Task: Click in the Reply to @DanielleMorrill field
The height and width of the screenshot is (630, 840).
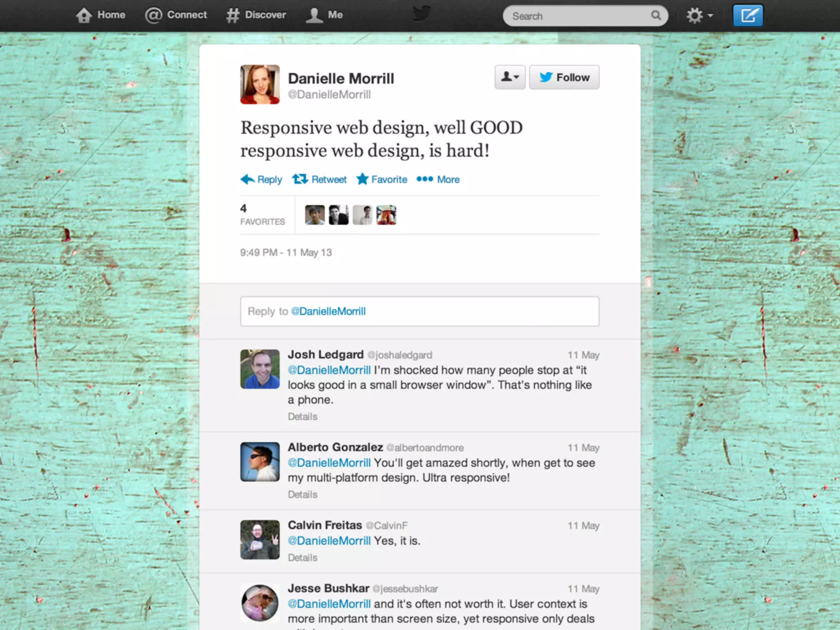Action: pos(420,311)
